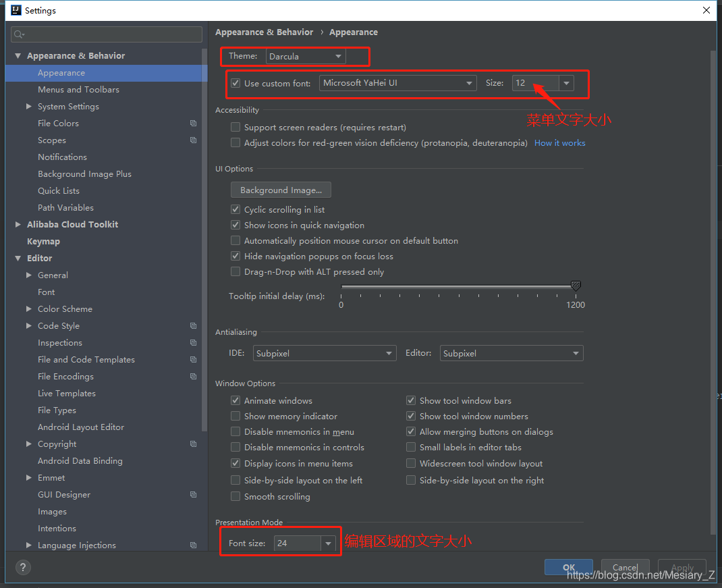Collapse the Appearance & Behavior tree node

pyautogui.click(x=18, y=56)
